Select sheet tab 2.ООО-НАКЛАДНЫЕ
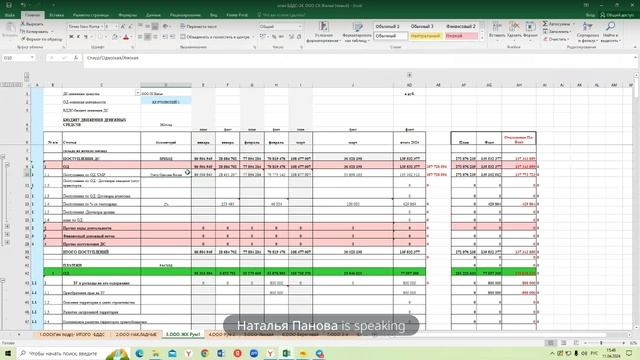Screen dimensions: 640x360 click(136, 334)
